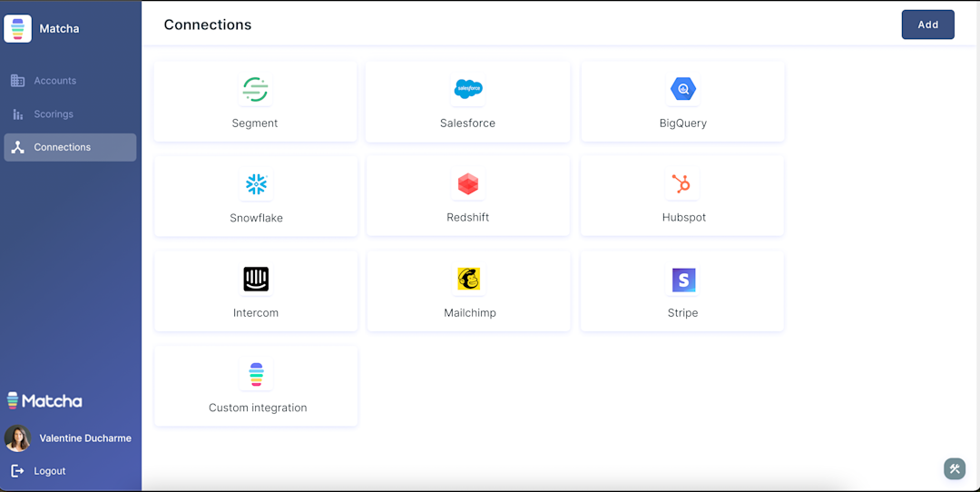The width and height of the screenshot is (980, 492).
Task: Click the Mailchimp label text
Action: [470, 312]
